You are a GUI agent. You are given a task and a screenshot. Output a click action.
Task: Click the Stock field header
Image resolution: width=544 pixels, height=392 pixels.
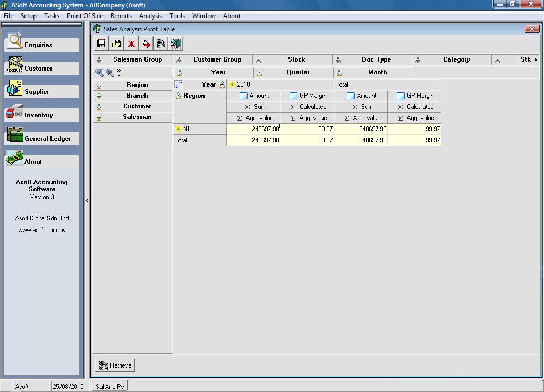coord(293,59)
